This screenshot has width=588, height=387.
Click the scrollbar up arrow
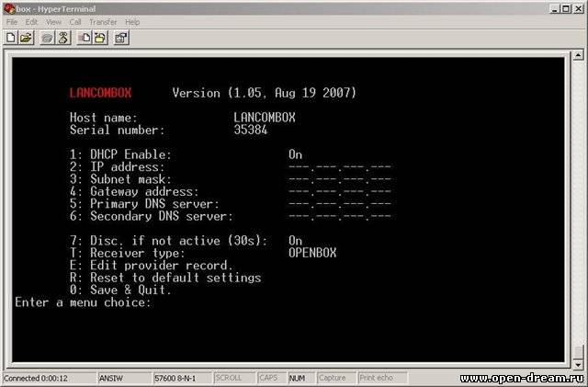point(578,55)
